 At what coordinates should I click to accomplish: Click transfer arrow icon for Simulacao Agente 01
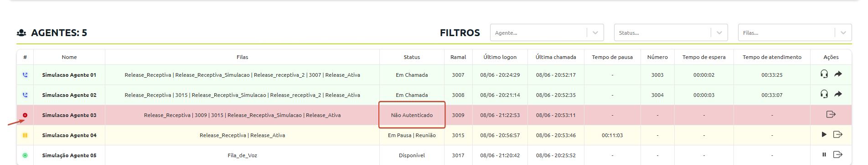[x=838, y=74]
